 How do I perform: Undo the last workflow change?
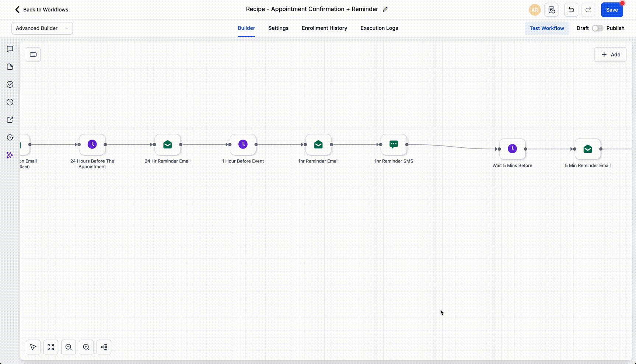[x=570, y=10]
